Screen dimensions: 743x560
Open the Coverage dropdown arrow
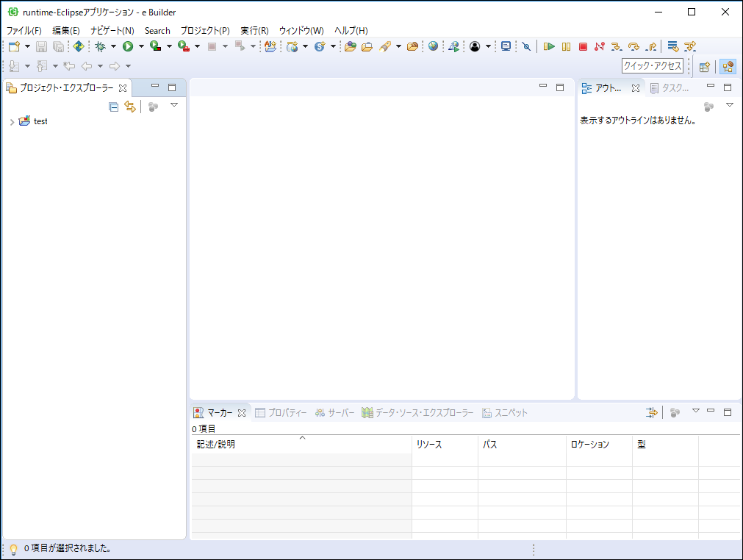(x=169, y=46)
